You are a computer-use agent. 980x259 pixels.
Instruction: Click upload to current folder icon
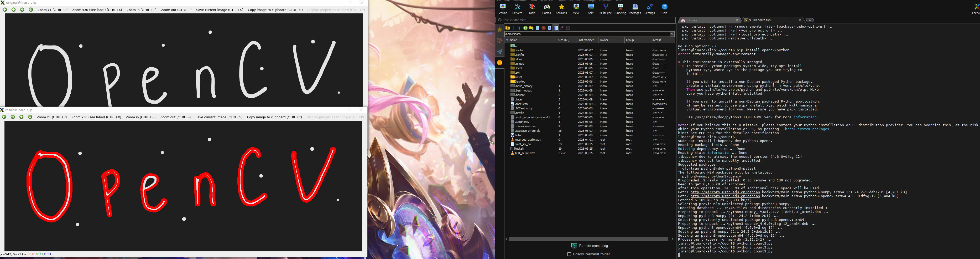(x=519, y=28)
